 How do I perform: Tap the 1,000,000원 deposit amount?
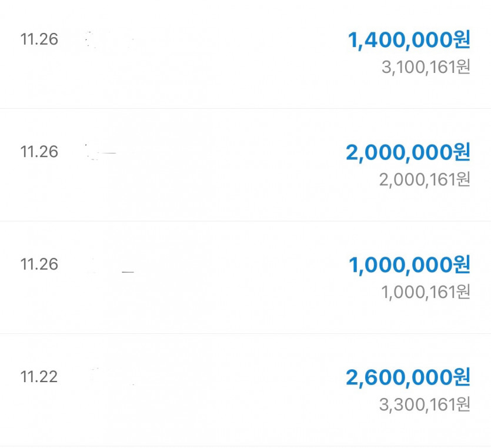[409, 265]
